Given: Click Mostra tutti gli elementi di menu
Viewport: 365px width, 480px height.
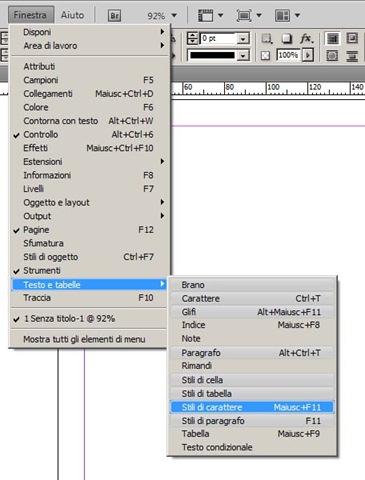Looking at the screenshot, I should click(89, 339).
